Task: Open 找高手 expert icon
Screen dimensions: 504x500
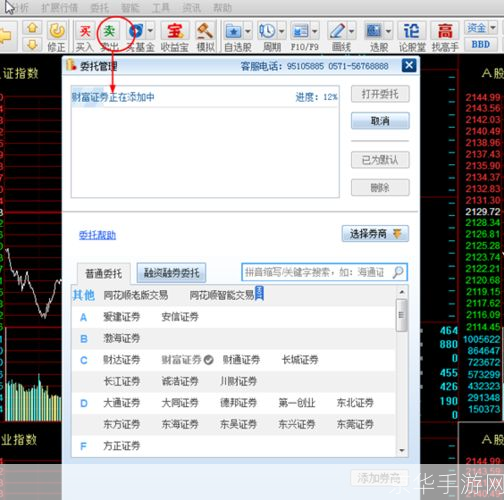Action: point(445,31)
